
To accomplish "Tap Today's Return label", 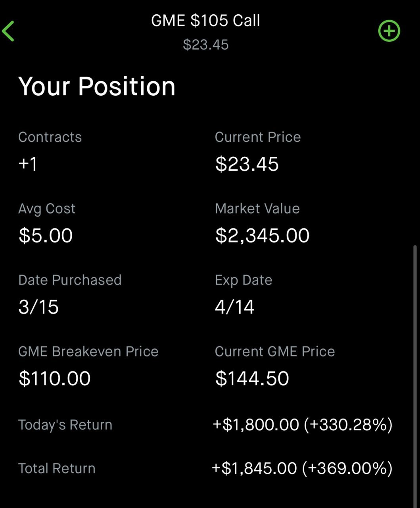I will click(65, 425).
